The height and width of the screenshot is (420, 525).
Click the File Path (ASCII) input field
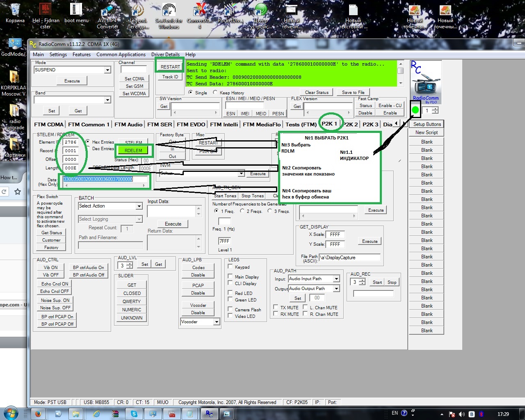[x=349, y=258]
